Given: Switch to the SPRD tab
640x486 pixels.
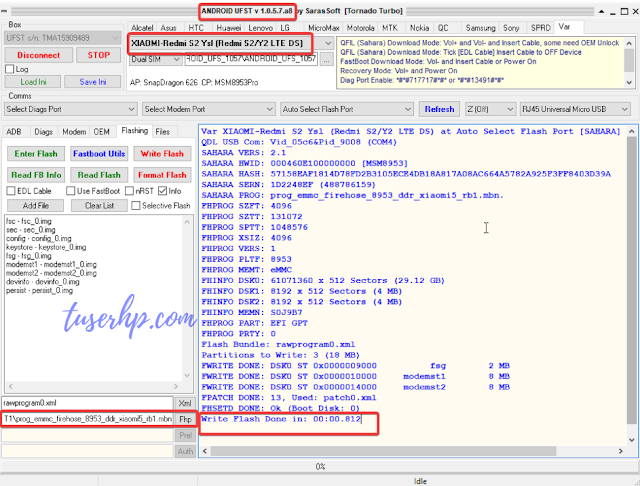Looking at the screenshot, I should click(540, 28).
